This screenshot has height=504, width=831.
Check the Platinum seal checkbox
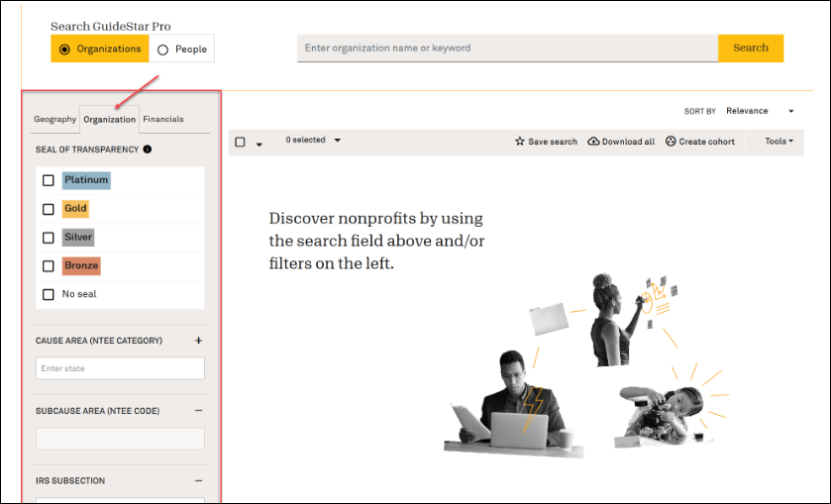coord(49,181)
